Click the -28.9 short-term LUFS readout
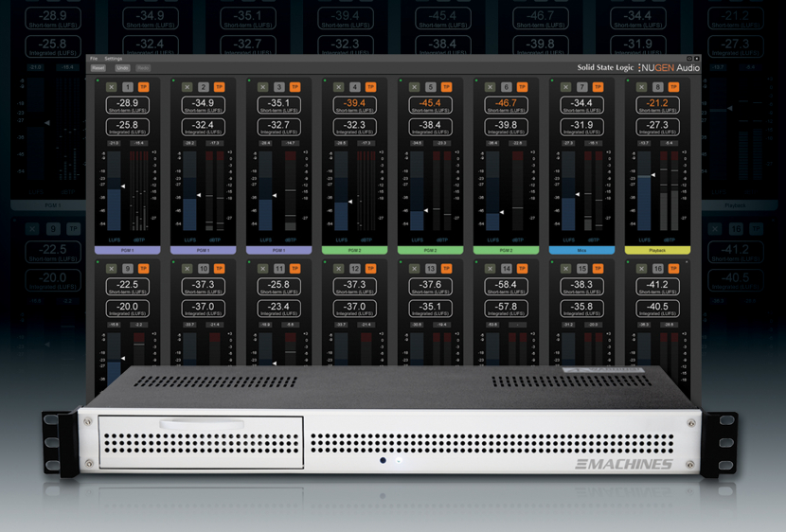The width and height of the screenshot is (786, 532). (x=127, y=105)
